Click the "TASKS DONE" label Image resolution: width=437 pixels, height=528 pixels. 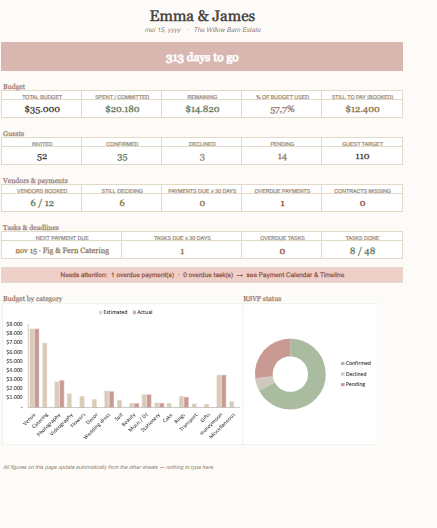point(362,238)
